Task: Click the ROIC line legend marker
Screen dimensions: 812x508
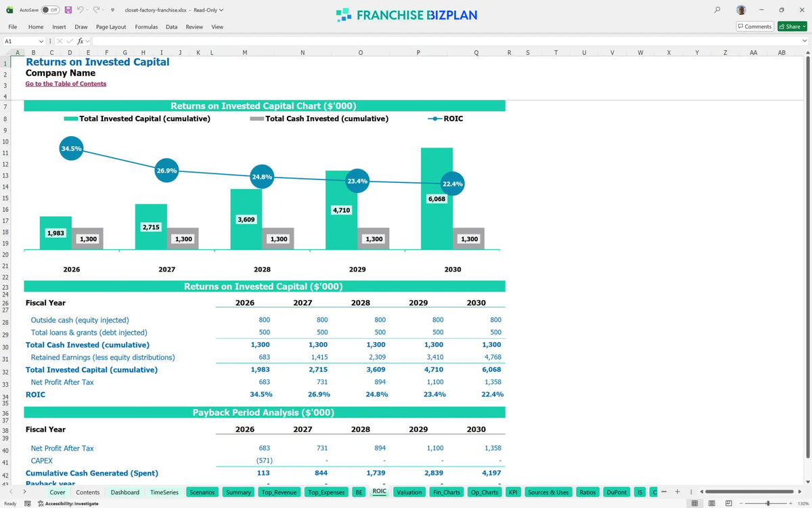Action: (x=434, y=119)
